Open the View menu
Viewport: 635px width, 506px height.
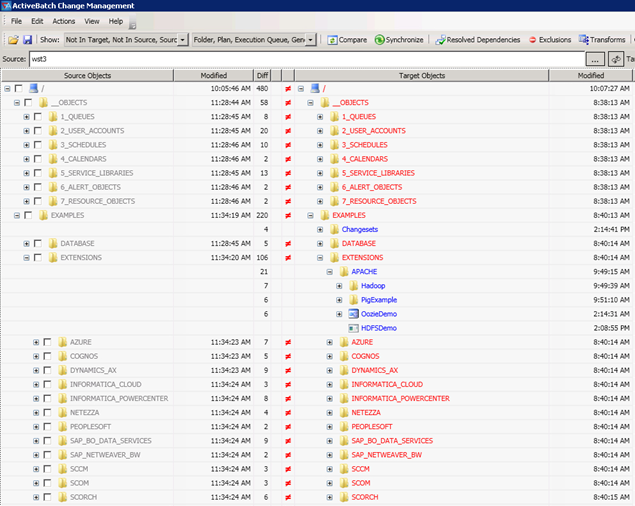pyautogui.click(x=92, y=20)
